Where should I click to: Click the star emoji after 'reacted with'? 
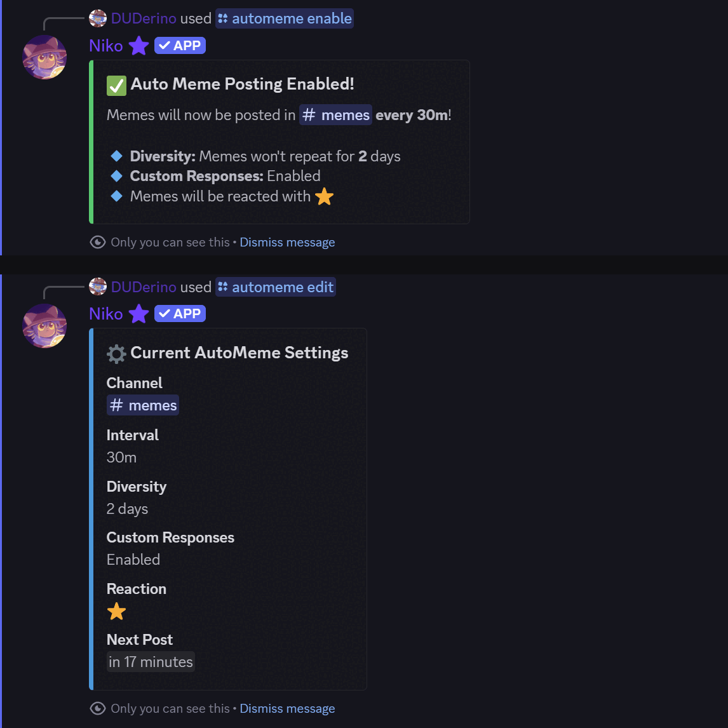[324, 197]
